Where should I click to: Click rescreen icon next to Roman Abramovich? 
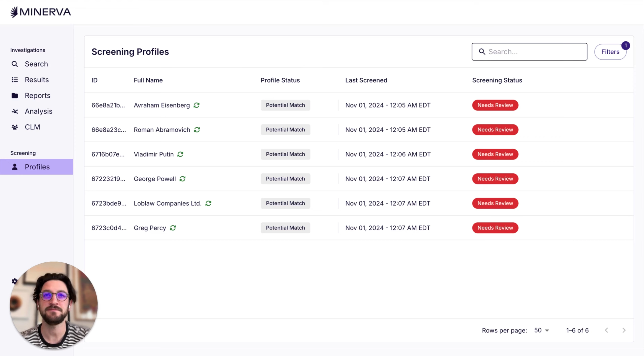click(x=197, y=130)
